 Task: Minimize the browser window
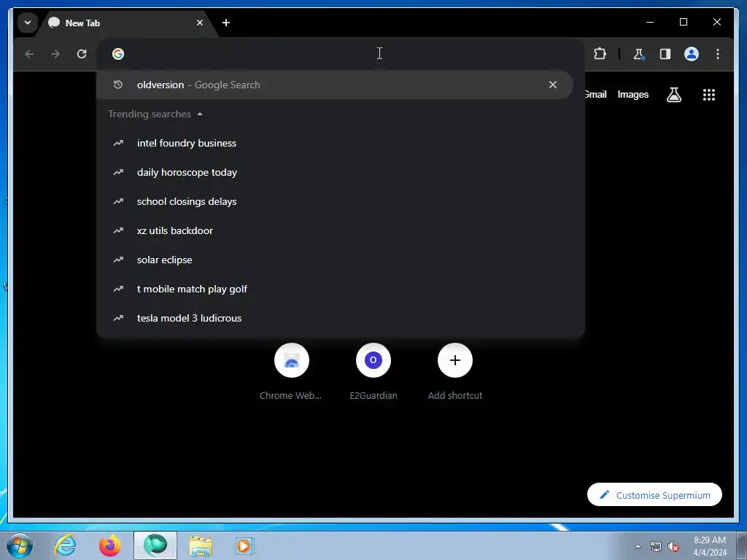[x=650, y=22]
